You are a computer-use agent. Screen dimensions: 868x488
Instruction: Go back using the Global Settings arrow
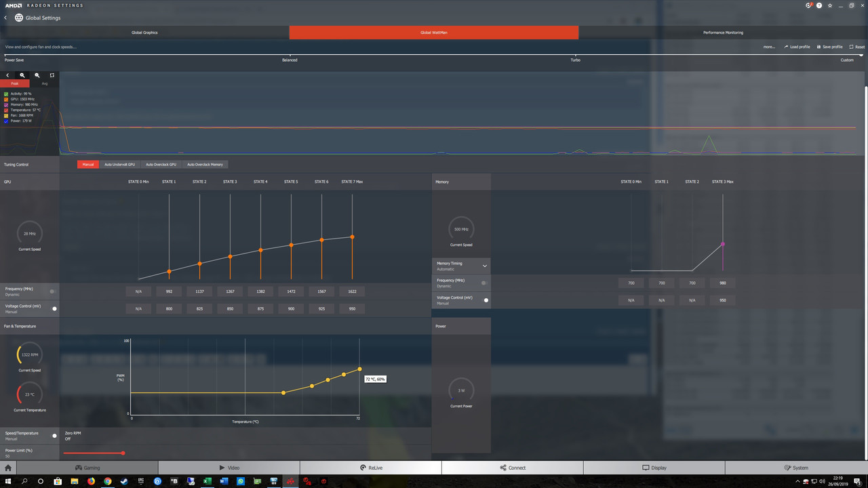tap(6, 18)
